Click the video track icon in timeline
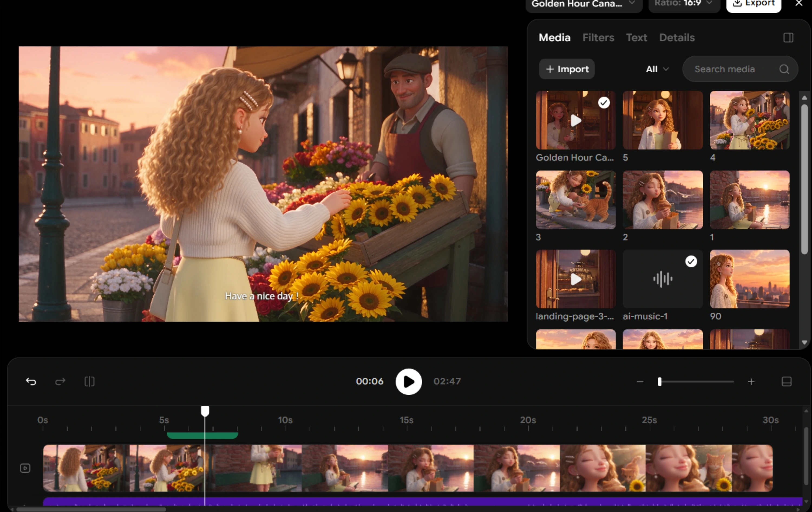This screenshot has width=812, height=512. [x=25, y=468]
